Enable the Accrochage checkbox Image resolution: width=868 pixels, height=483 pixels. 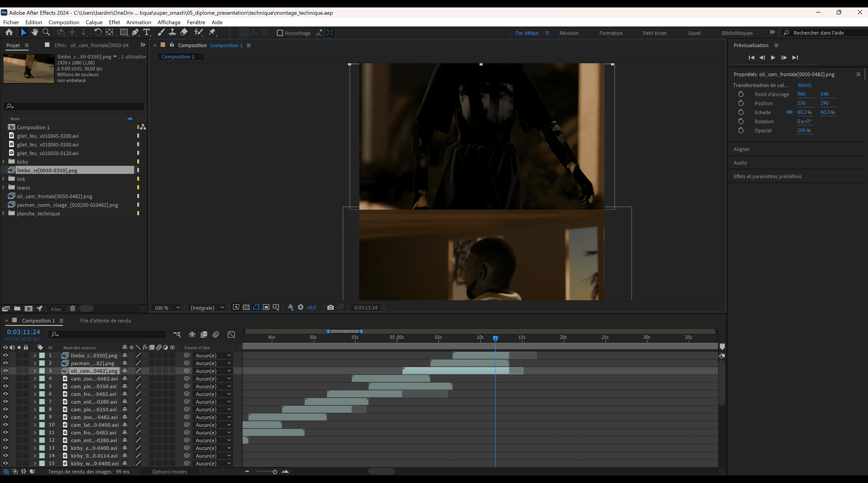(280, 33)
